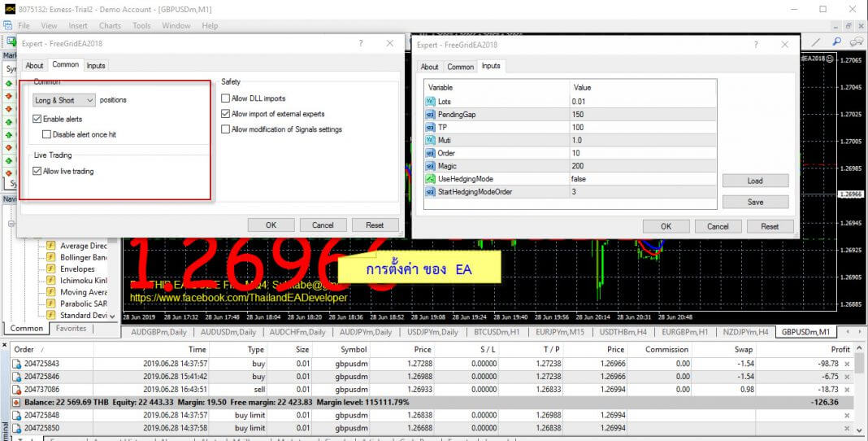The width and height of the screenshot is (868, 441).
Task: Open the Charts menu
Action: point(110,25)
